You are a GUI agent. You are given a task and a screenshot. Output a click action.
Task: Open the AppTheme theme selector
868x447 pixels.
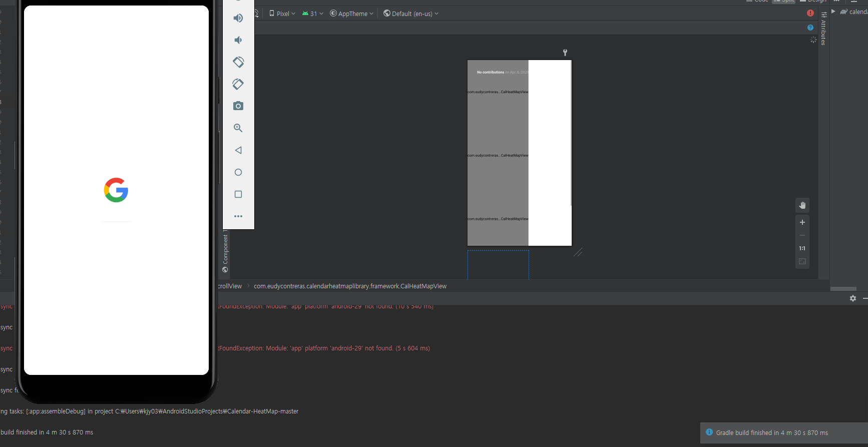(x=351, y=14)
